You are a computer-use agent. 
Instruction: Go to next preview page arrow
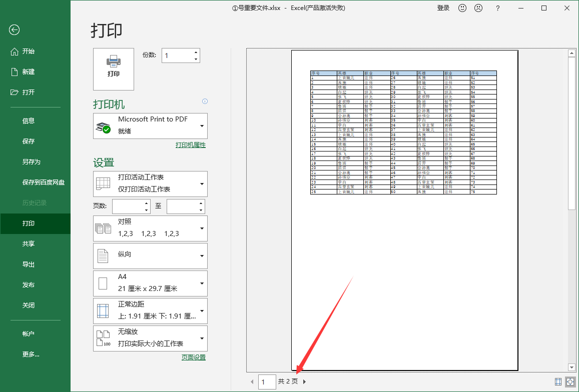(x=304, y=381)
